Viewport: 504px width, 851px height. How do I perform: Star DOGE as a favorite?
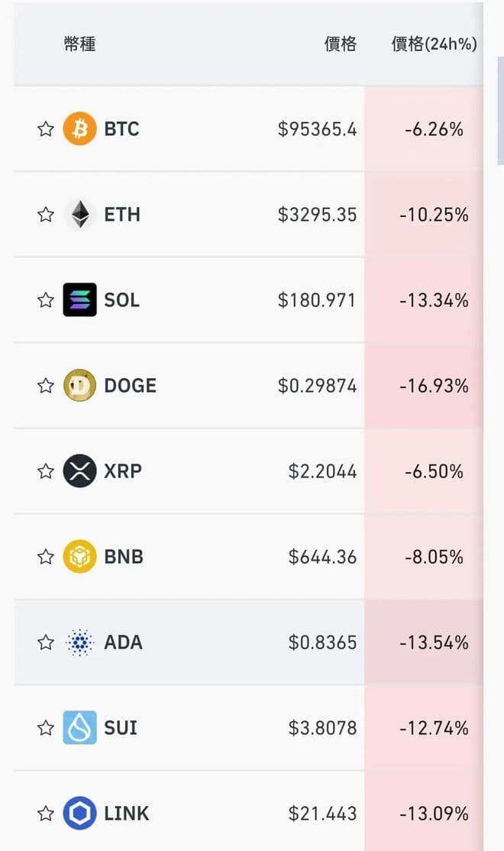click(x=46, y=385)
